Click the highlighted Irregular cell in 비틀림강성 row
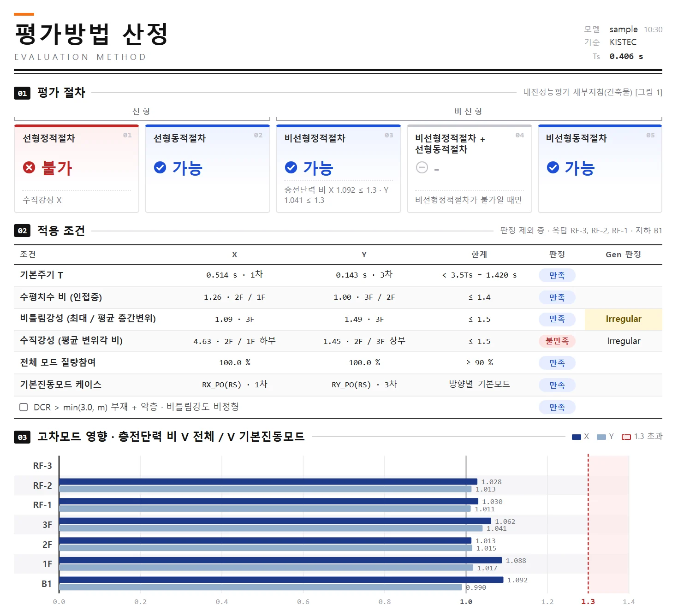This screenshot has width=678, height=616. tap(624, 319)
